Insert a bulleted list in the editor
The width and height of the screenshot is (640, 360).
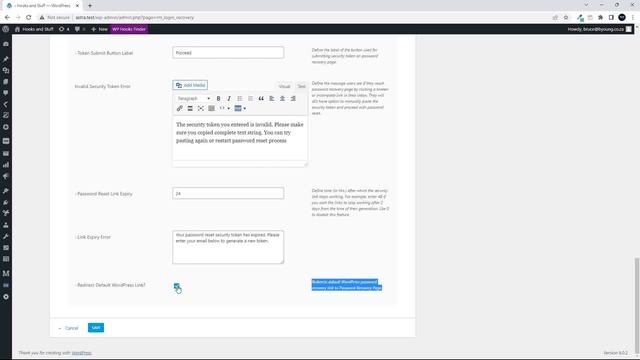click(240, 98)
